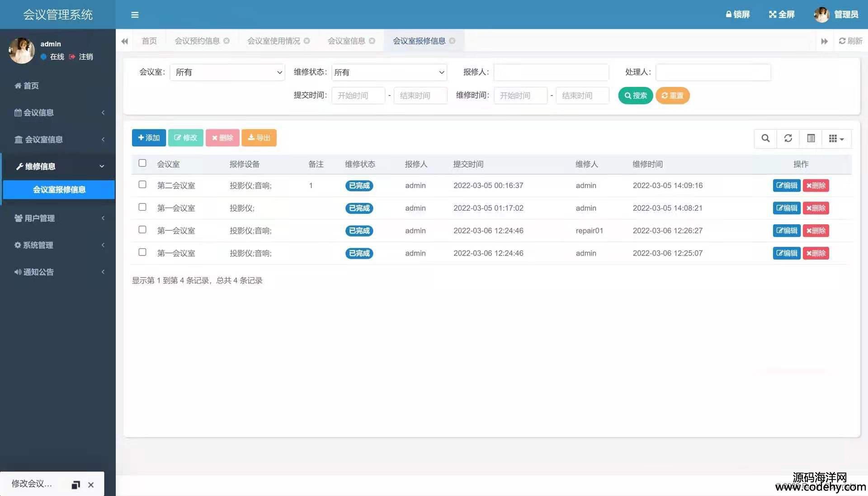The image size is (868, 496).
Task: Edit row repaired at 2022-03-06 12:25:07
Action: (787, 253)
